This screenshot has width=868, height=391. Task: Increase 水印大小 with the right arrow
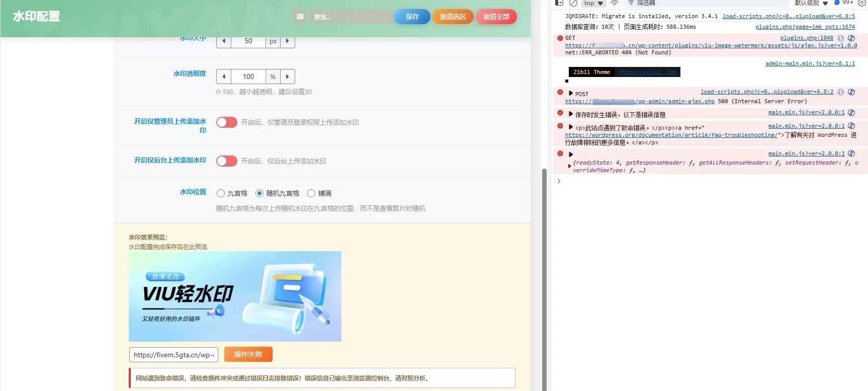[287, 41]
